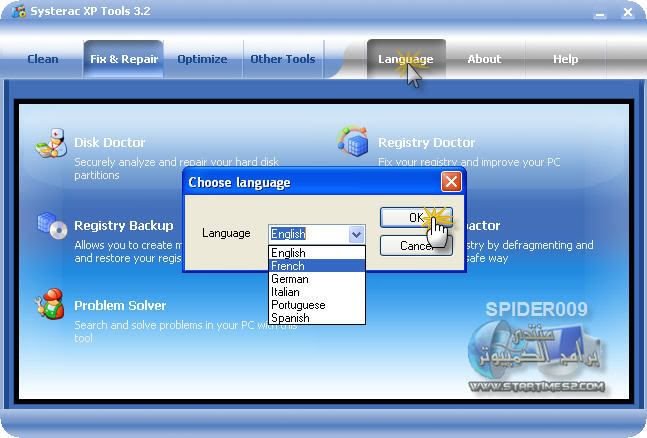
Task: Open the Language menu
Action: 406,59
